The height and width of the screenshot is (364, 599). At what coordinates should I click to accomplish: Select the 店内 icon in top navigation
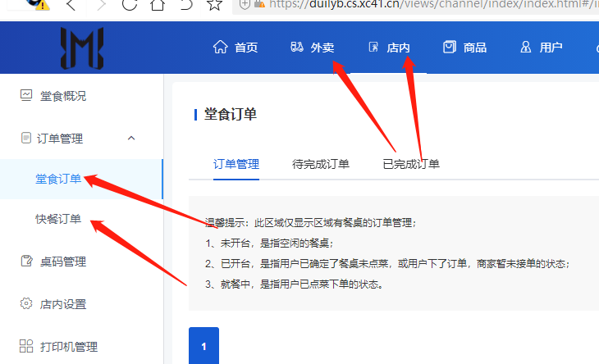click(x=374, y=48)
